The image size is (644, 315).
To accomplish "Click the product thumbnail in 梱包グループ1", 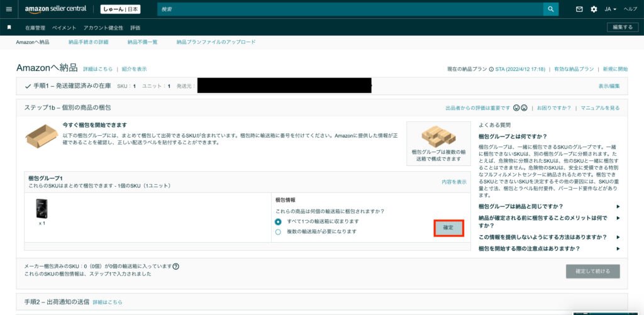I will [42, 209].
